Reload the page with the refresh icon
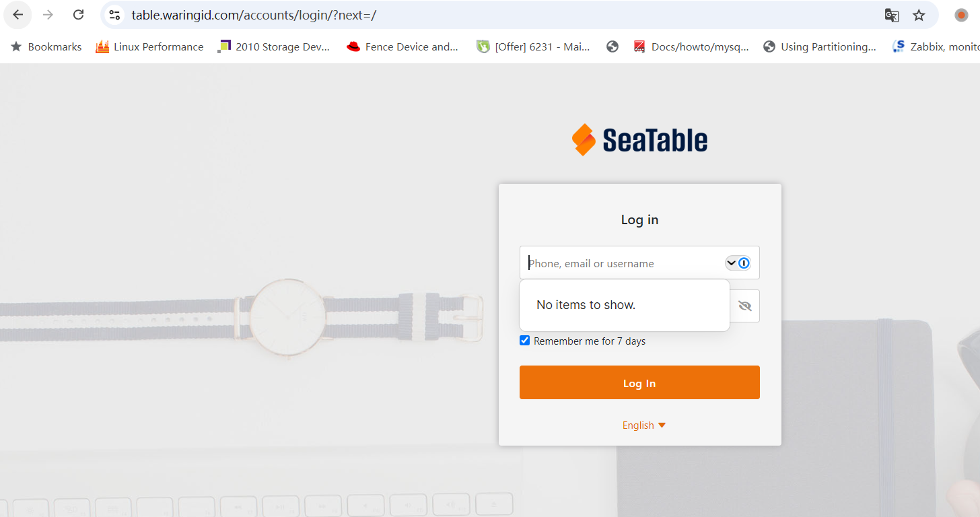Viewport: 980px width, 517px height. point(79,15)
